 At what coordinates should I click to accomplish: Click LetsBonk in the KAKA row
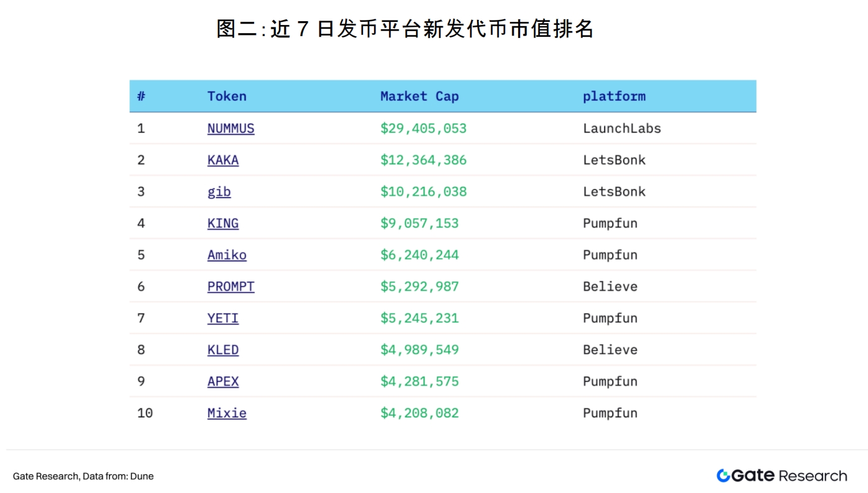(x=614, y=160)
